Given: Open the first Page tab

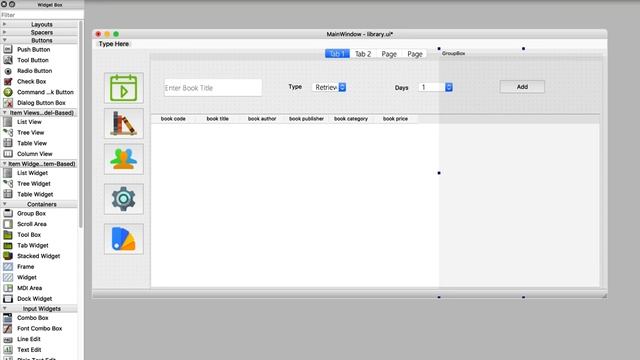Looking at the screenshot, I should tap(389, 53).
